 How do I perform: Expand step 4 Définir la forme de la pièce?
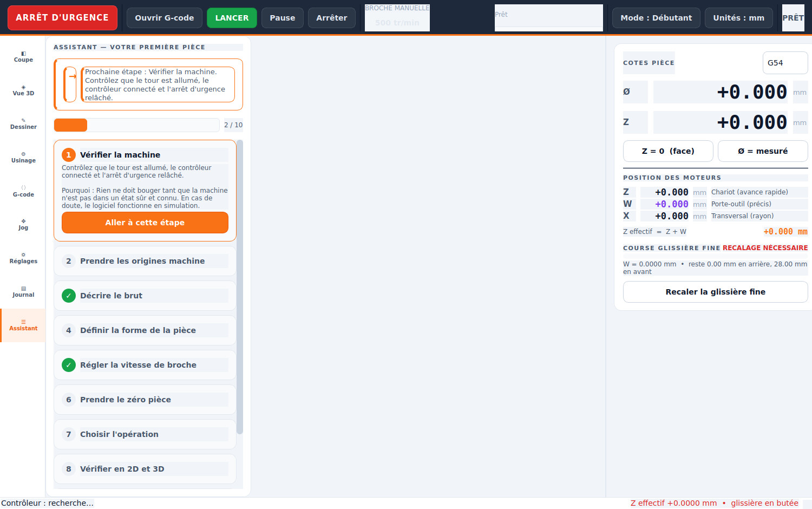(145, 330)
